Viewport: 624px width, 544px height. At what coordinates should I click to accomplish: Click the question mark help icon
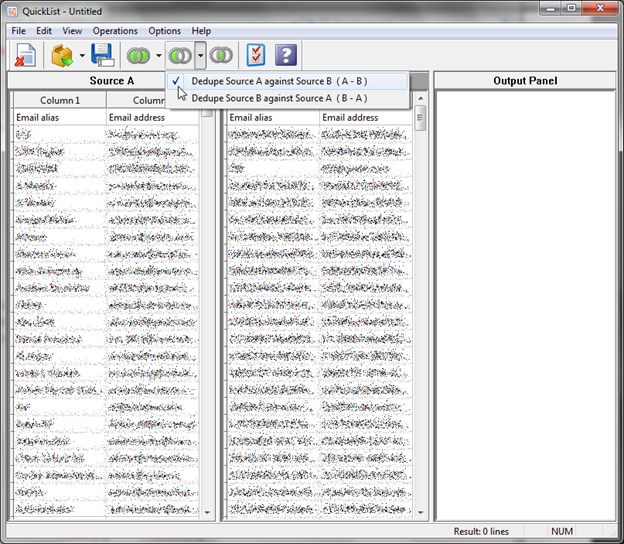click(x=286, y=55)
